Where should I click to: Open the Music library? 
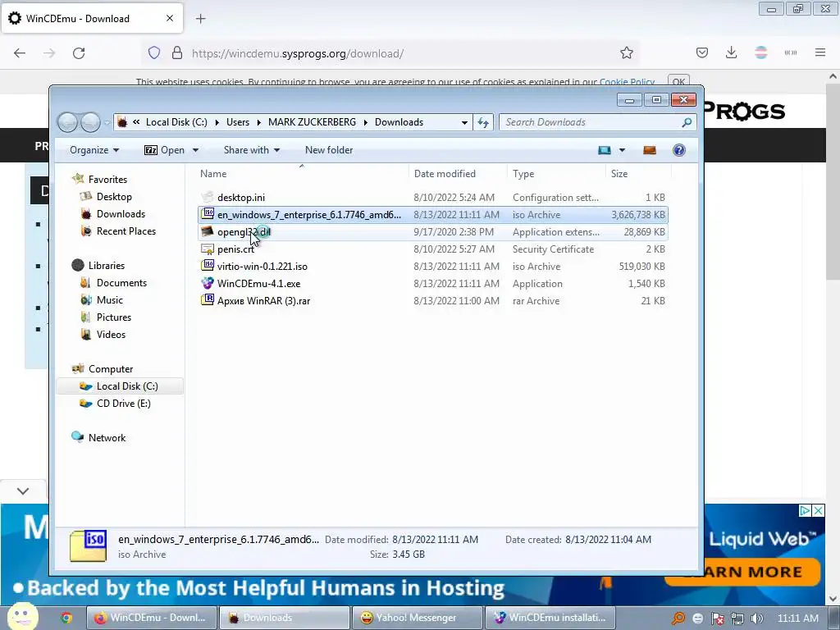(x=110, y=300)
